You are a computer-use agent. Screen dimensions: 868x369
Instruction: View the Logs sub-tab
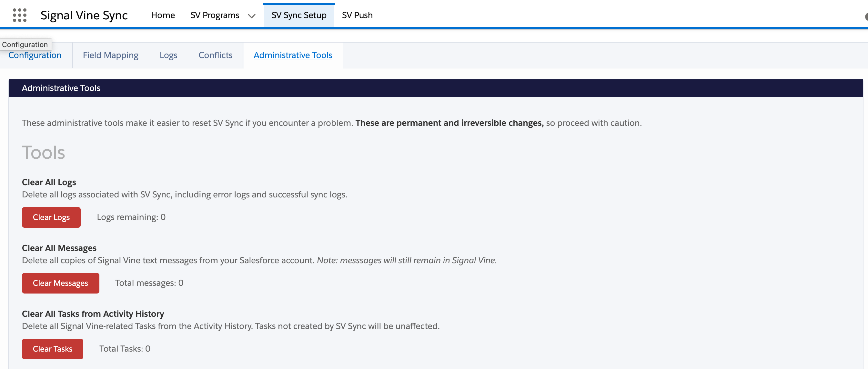(168, 55)
